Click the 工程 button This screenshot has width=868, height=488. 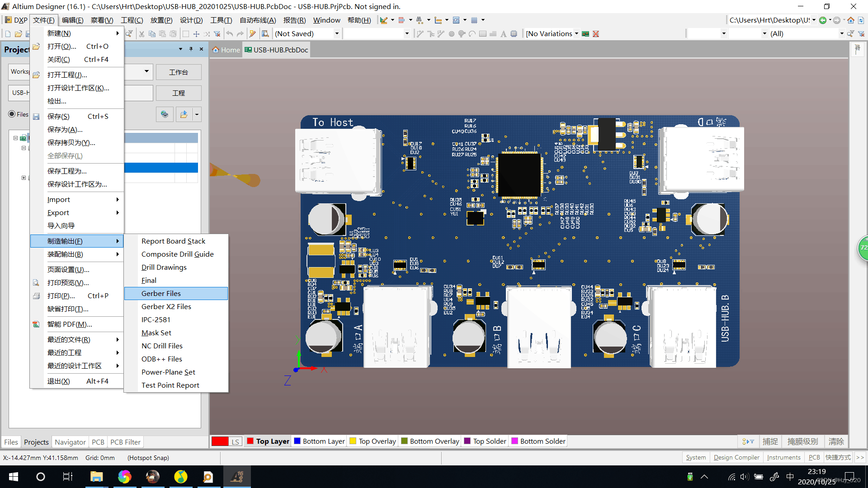(x=179, y=93)
